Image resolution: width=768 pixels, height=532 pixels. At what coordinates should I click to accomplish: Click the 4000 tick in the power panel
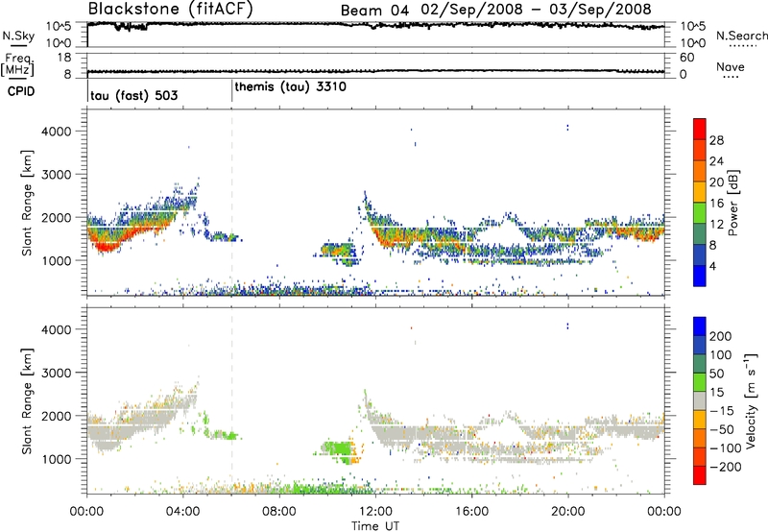(x=57, y=132)
